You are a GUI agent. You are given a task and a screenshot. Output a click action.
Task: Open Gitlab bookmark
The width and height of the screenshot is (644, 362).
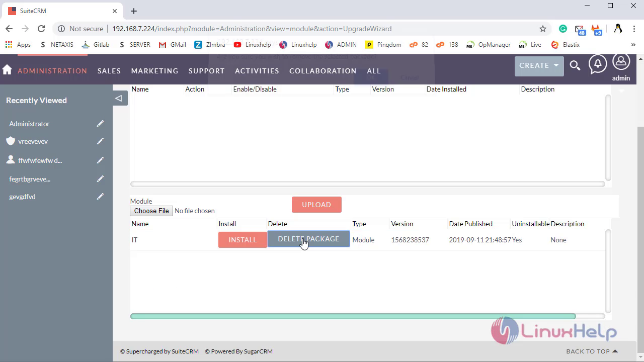pyautogui.click(x=96, y=45)
